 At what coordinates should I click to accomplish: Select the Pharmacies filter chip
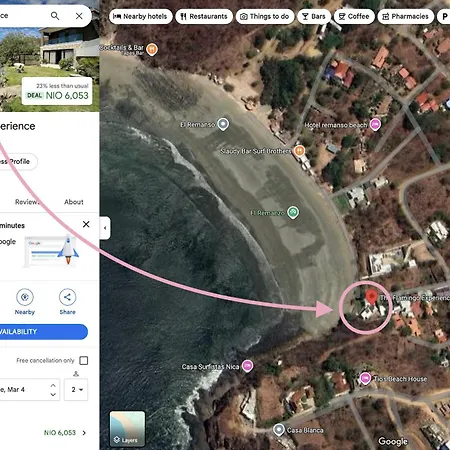click(x=406, y=16)
